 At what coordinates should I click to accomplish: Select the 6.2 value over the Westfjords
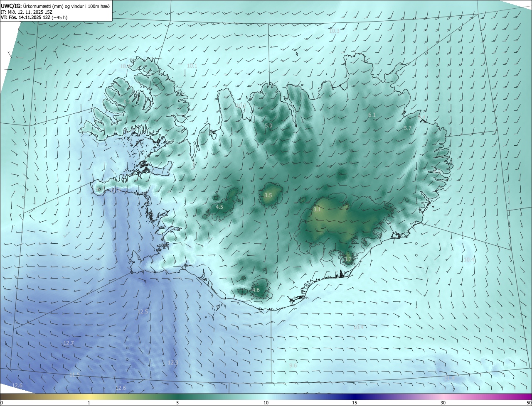point(127,101)
